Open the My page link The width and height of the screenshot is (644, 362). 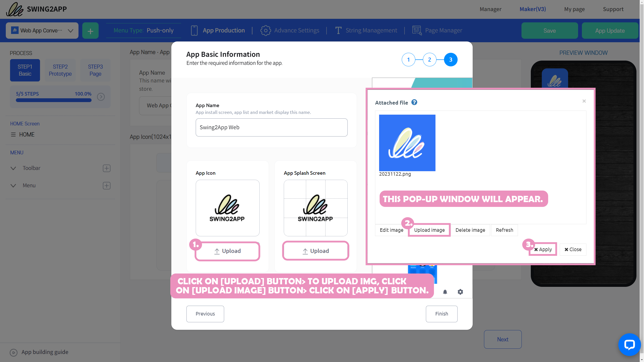coord(574,9)
